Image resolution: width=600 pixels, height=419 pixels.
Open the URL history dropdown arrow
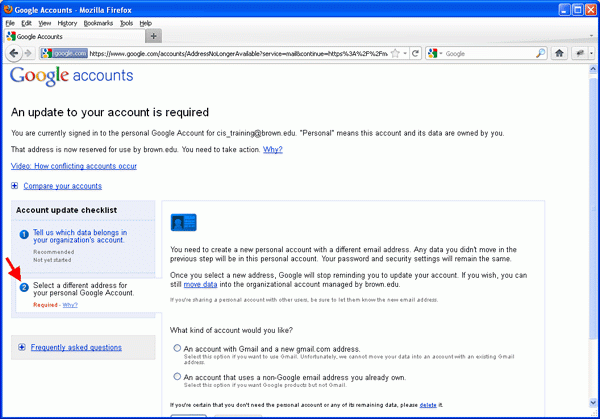pyautogui.click(x=405, y=53)
